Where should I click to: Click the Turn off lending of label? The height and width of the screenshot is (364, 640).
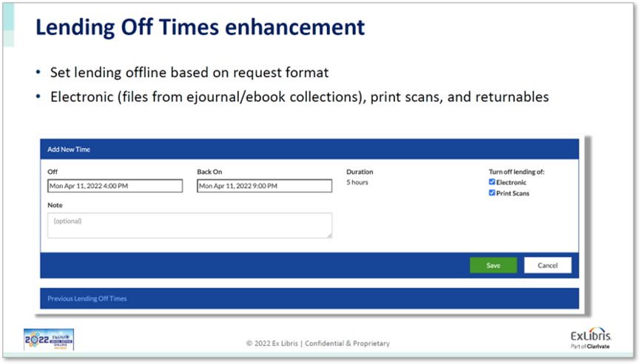pyautogui.click(x=516, y=172)
